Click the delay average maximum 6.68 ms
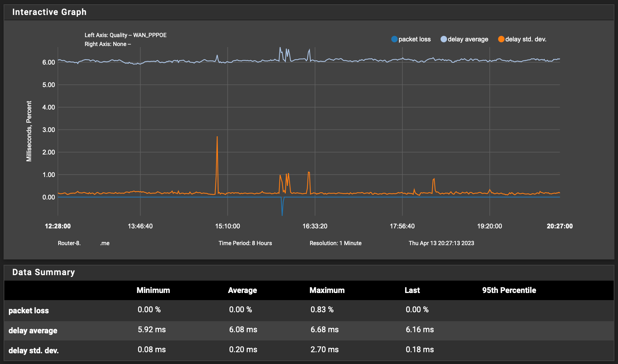This screenshot has height=364, width=618. click(324, 330)
